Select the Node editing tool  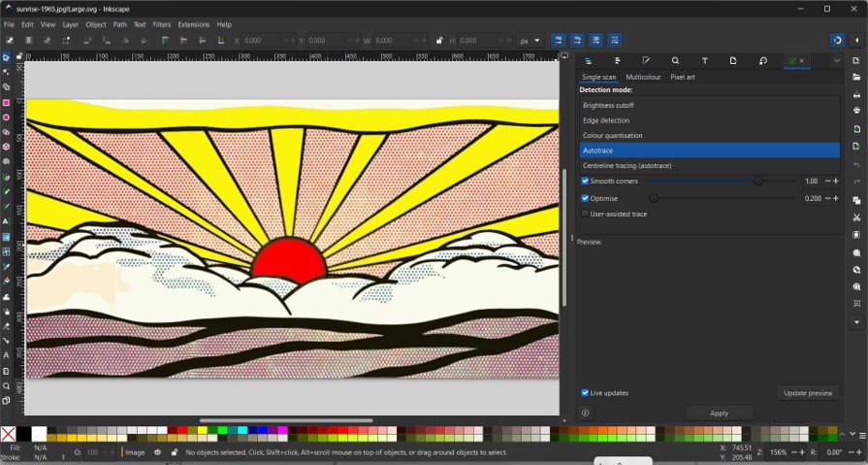pyautogui.click(x=6, y=72)
